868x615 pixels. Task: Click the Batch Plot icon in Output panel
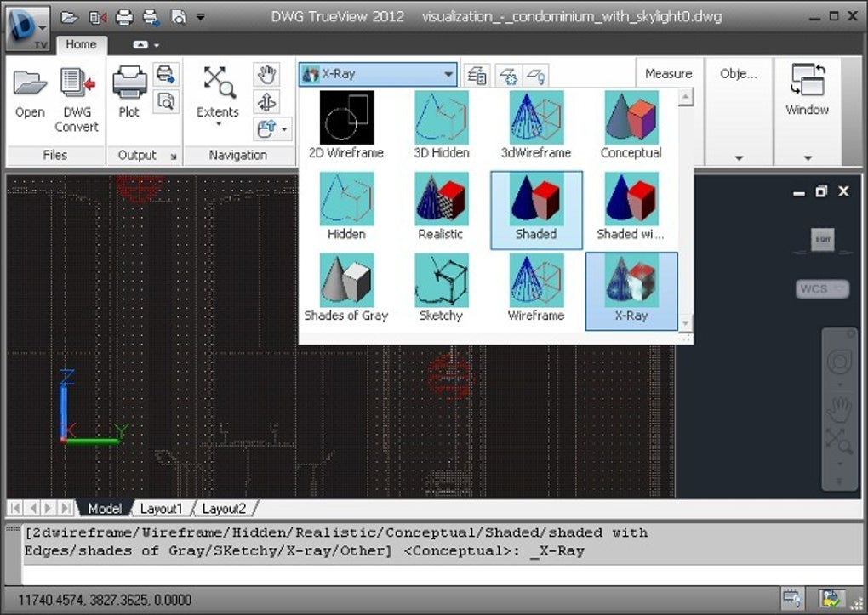pos(166,75)
